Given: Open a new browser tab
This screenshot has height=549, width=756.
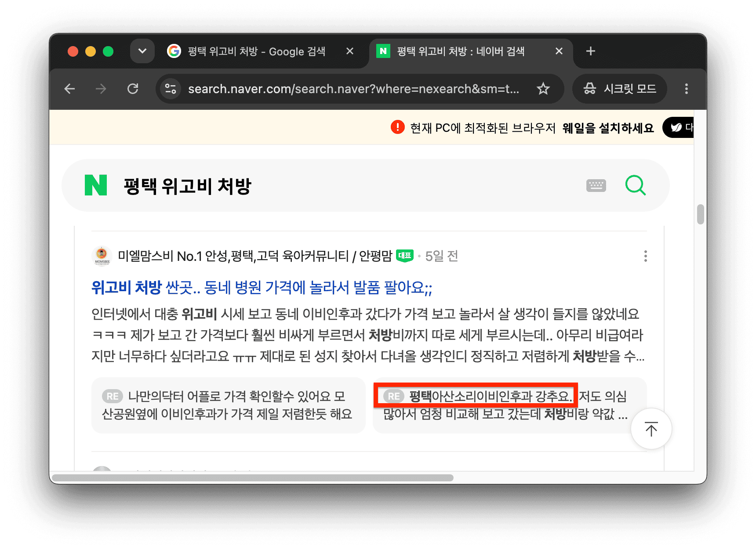Looking at the screenshot, I should (591, 51).
